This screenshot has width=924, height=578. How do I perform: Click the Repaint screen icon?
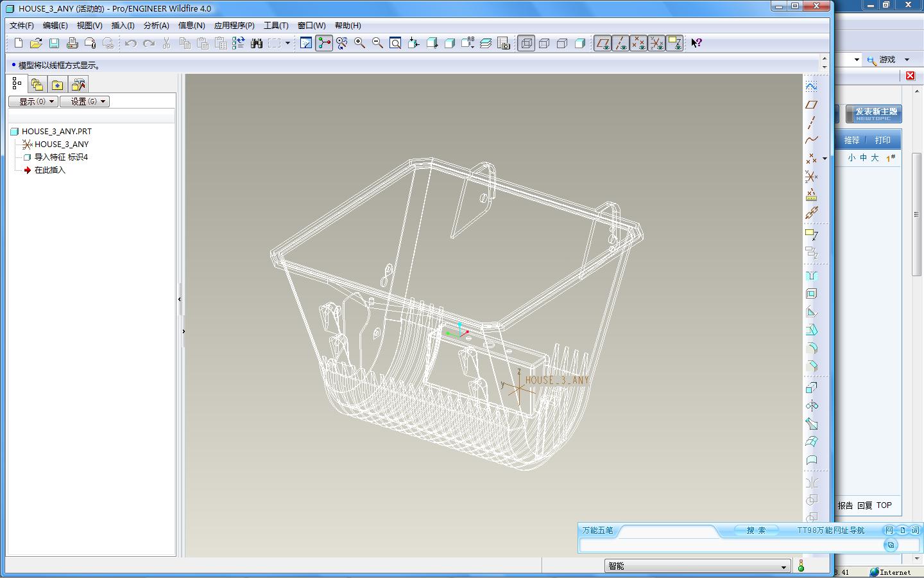[x=306, y=43]
